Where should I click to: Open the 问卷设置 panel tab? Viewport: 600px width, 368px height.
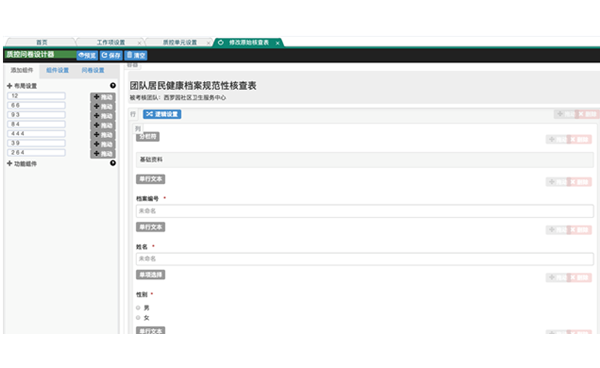point(93,70)
